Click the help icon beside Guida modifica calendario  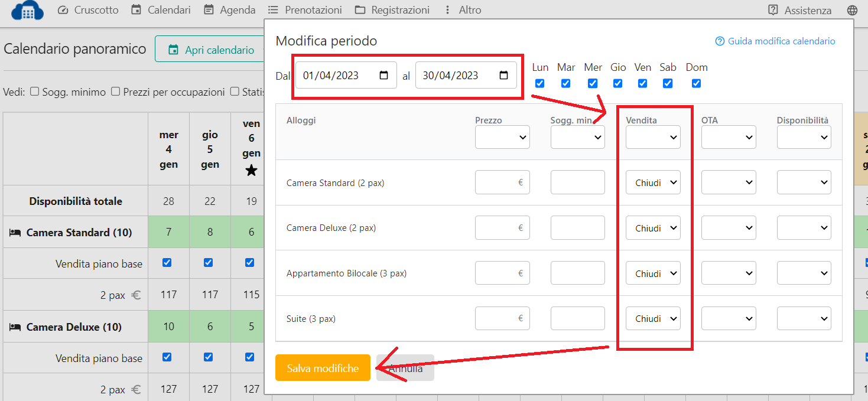pos(720,41)
